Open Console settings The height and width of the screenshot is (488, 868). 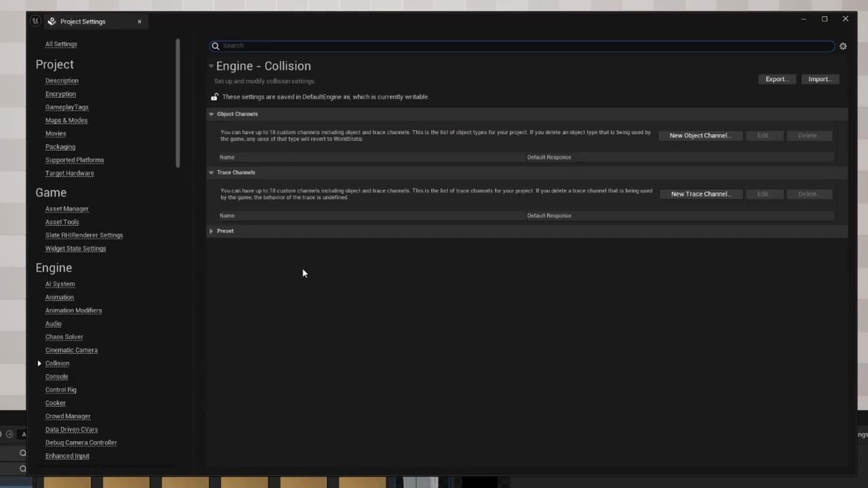(x=57, y=377)
